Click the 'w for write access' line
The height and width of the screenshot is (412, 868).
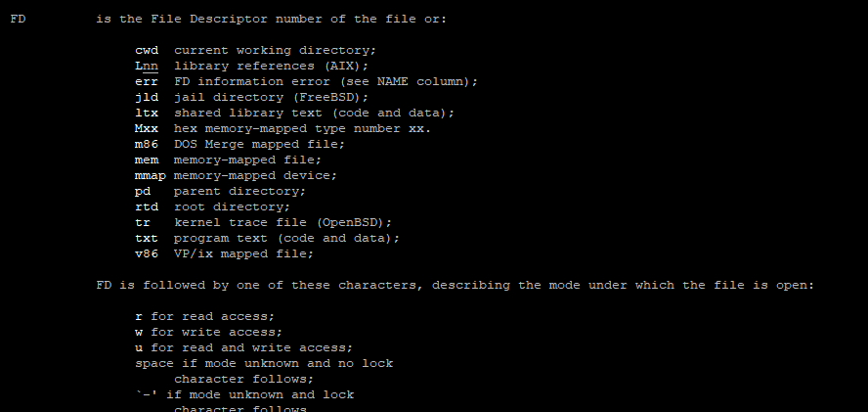(209, 332)
